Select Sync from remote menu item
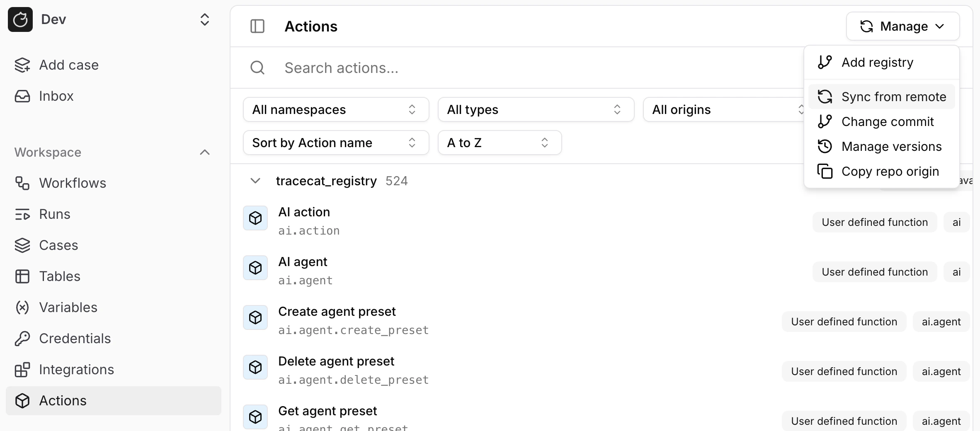 [894, 97]
